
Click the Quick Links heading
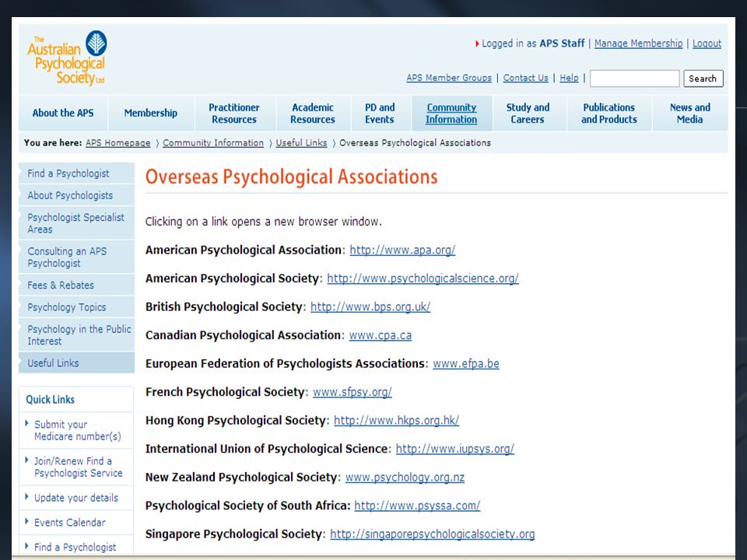[50, 400]
